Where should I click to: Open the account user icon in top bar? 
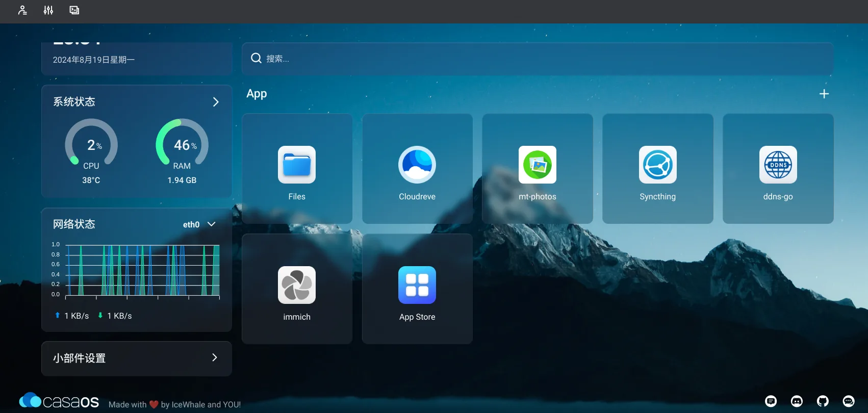(x=22, y=10)
